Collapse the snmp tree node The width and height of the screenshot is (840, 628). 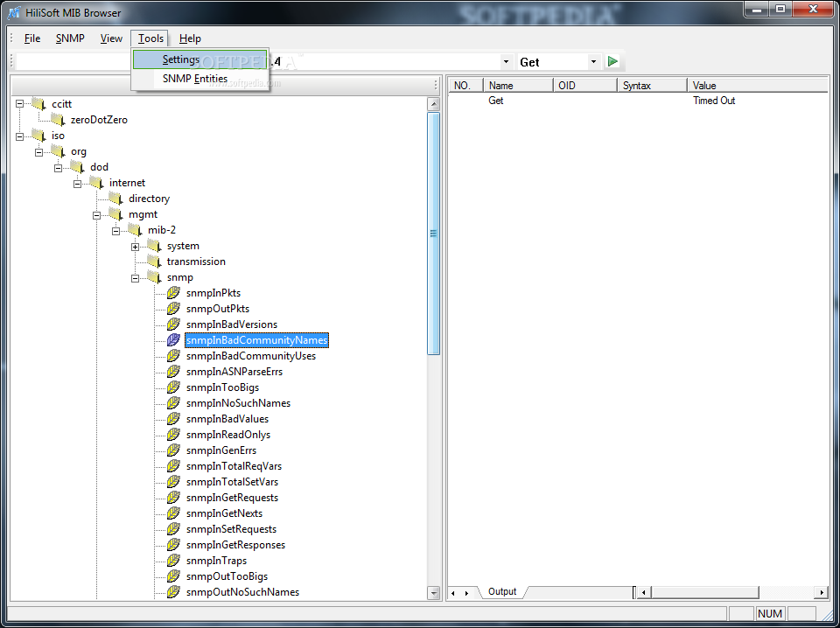click(136, 278)
